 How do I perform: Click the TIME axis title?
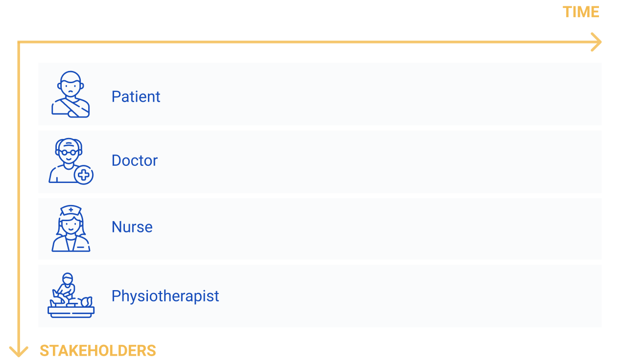pos(581,12)
